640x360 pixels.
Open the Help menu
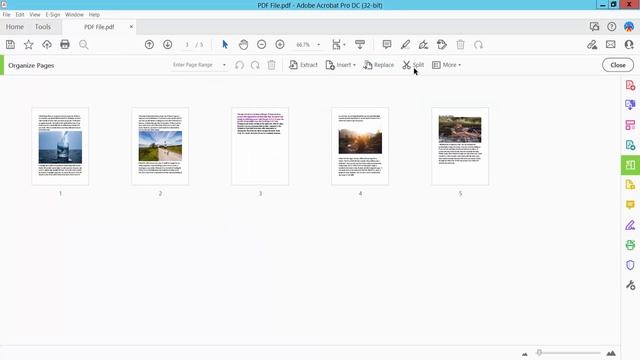pos(94,14)
